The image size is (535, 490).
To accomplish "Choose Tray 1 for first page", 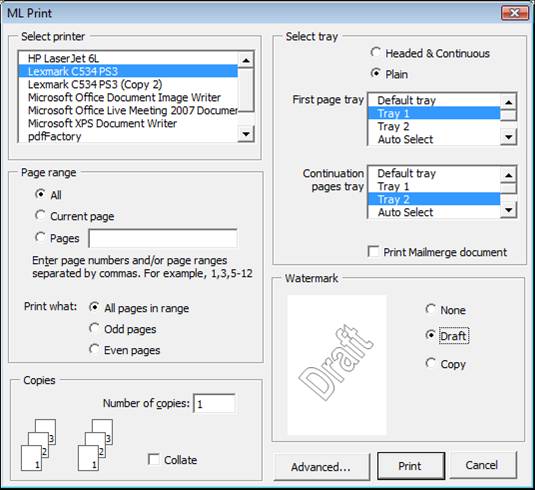I will [434, 113].
